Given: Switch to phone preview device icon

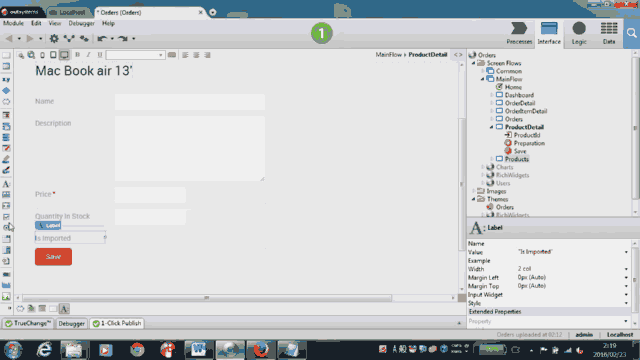Looking at the screenshot, I should 42,55.
